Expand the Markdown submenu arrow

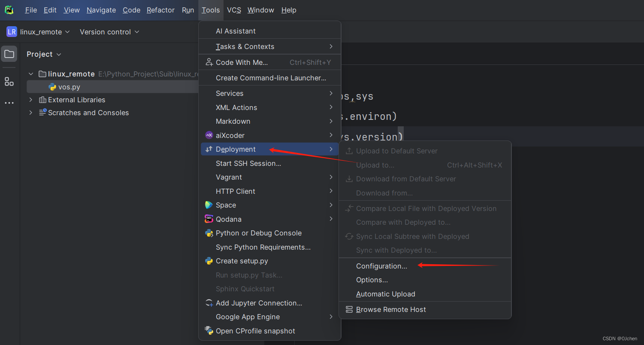331,121
